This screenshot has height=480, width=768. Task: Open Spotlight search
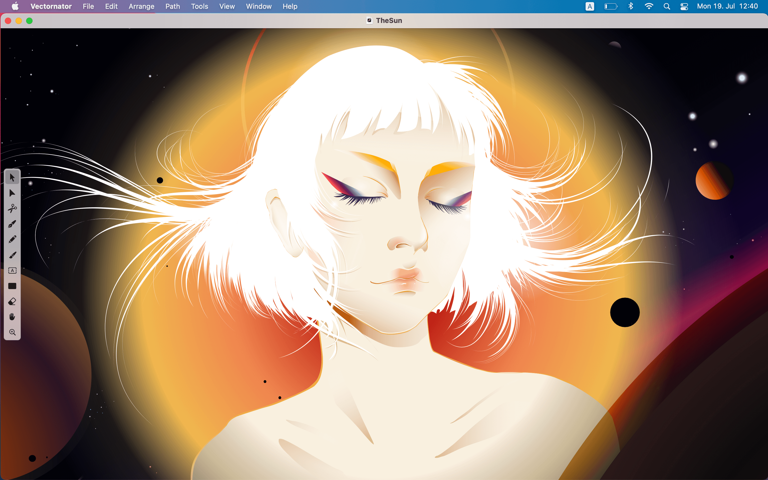point(667,6)
